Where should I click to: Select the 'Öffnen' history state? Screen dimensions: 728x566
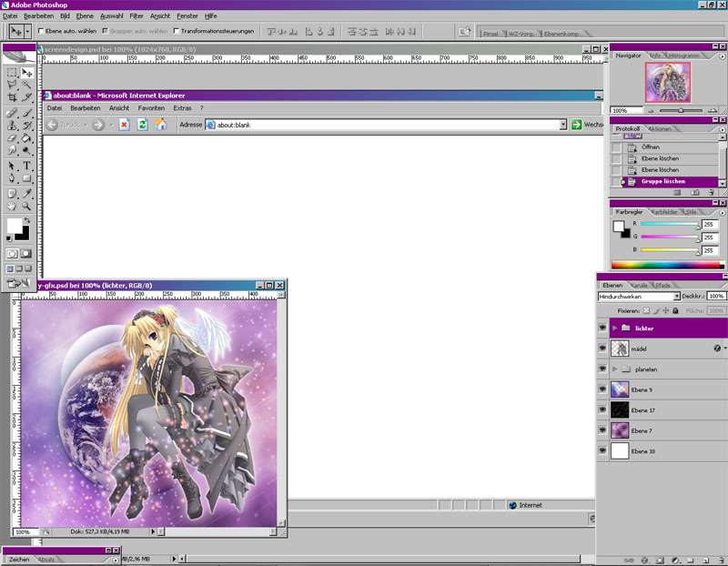pos(664,147)
